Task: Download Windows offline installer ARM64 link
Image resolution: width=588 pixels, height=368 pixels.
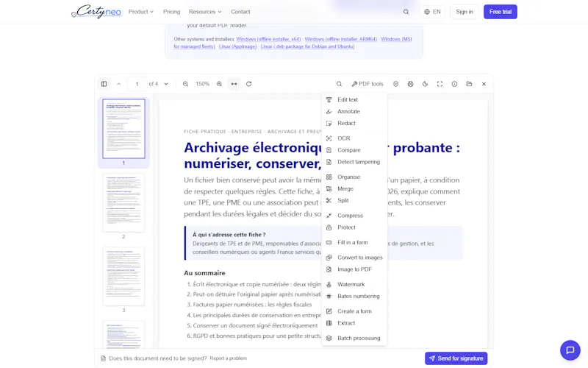Action: click(341, 39)
